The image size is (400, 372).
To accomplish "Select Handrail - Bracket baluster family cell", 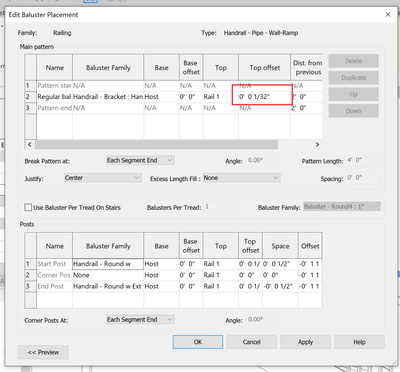I will click(x=108, y=97).
